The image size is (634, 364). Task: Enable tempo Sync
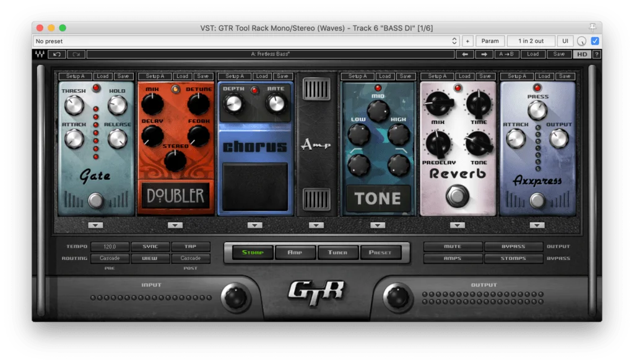[x=150, y=246]
